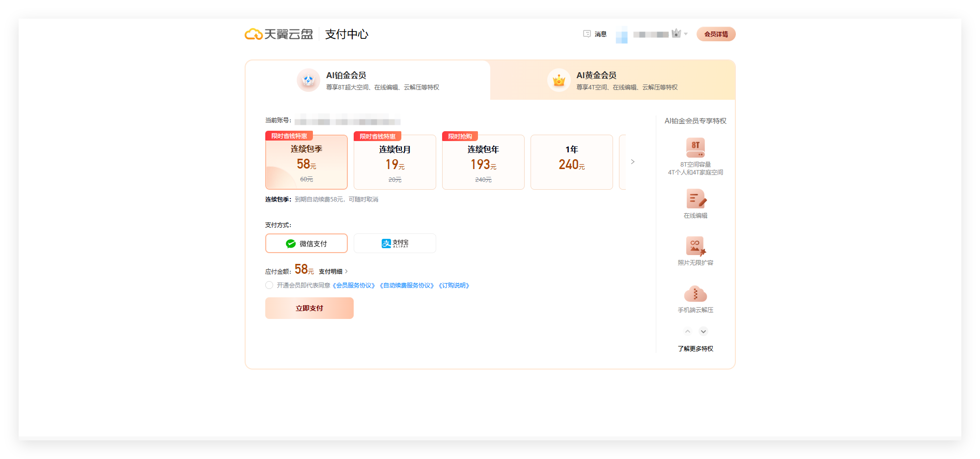The width and height of the screenshot is (980, 459).
Task: Choose the 连续包年 193元 plan card
Action: tap(483, 162)
